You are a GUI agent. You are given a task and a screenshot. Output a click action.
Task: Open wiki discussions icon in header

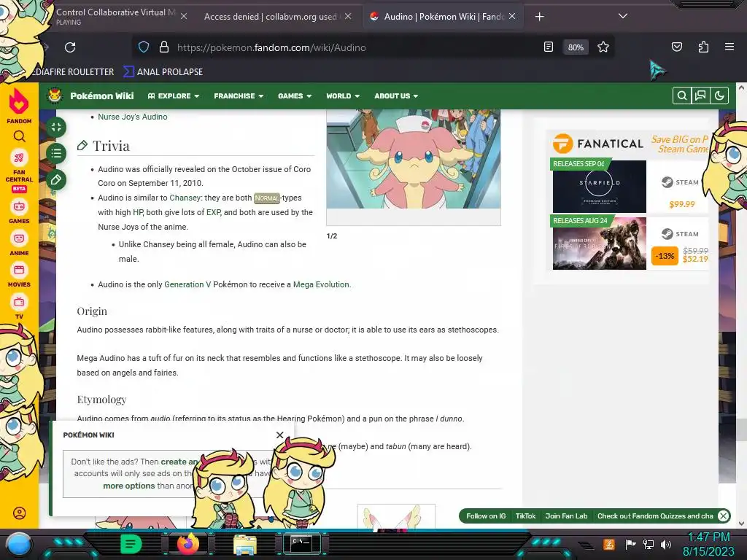coord(700,96)
